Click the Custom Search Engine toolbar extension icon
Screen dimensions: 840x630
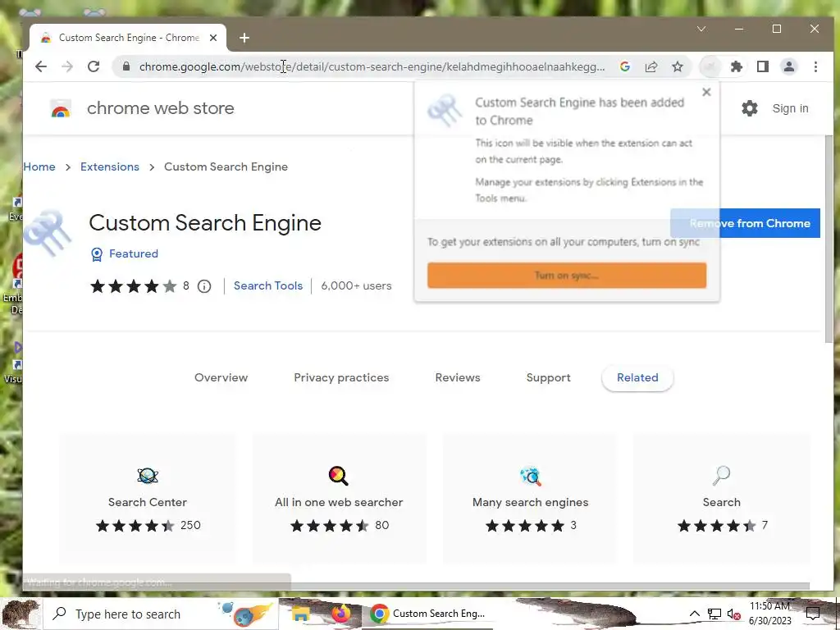coord(710,66)
